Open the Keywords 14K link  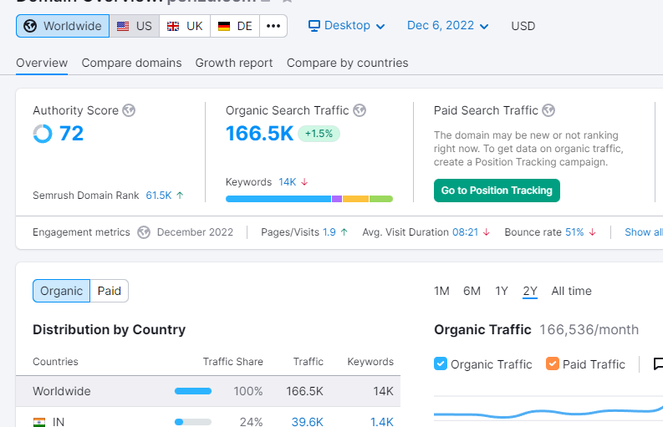pos(287,182)
